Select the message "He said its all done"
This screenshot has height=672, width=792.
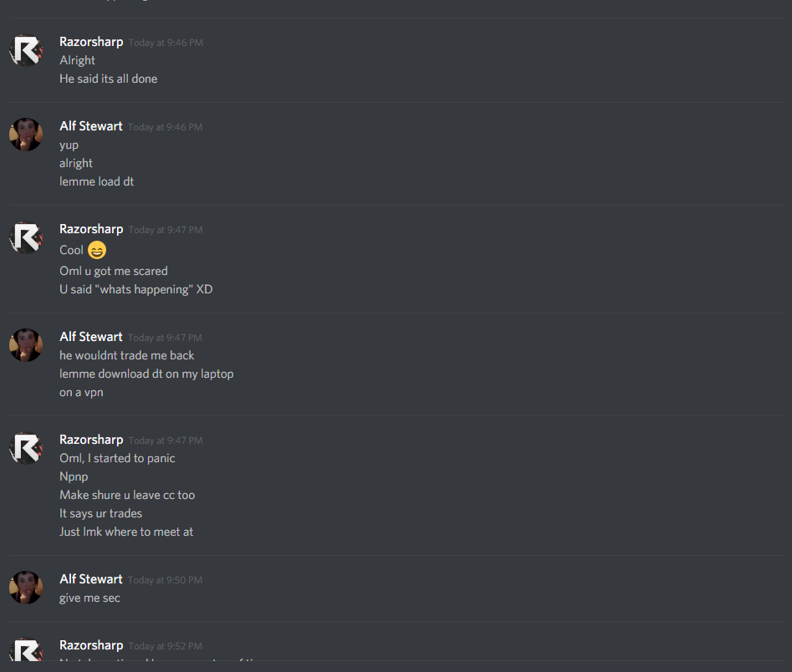109,79
